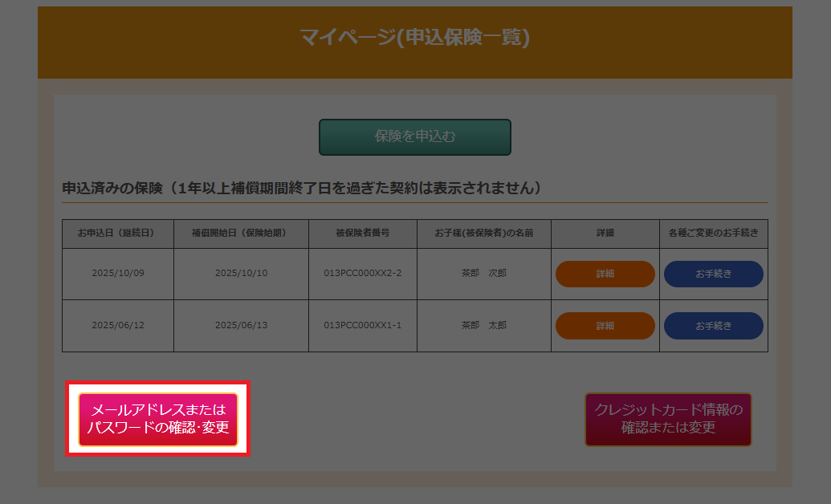This screenshot has width=831, height=504.
Task: Select the 2025/06/12 application date cell
Action: pos(117,325)
